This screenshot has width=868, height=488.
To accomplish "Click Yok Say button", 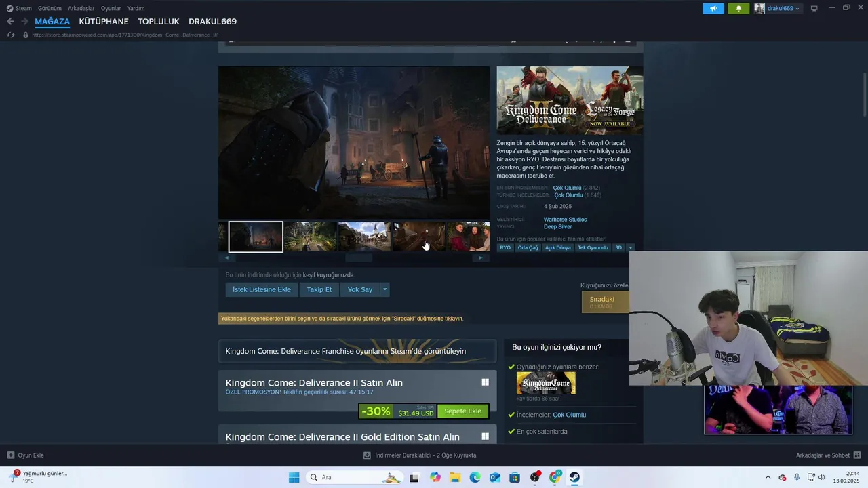I will pyautogui.click(x=360, y=289).
